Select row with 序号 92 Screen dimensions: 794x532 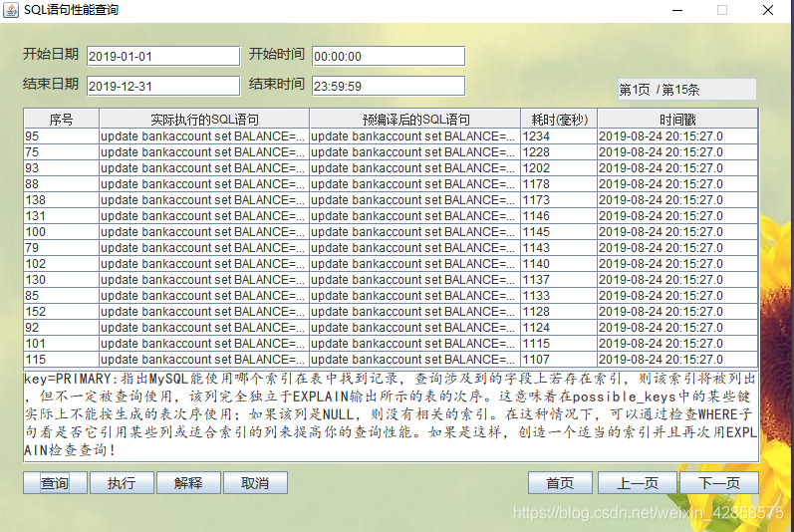point(391,328)
